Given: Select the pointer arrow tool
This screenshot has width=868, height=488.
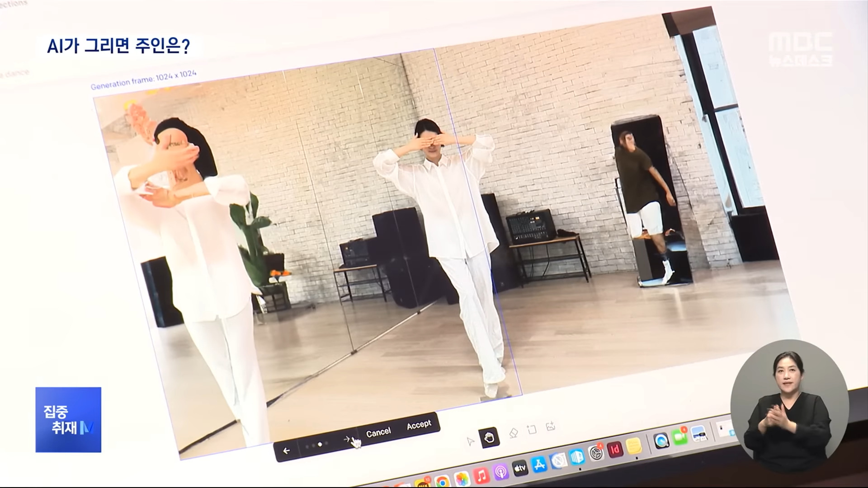Looking at the screenshot, I should 470,441.
